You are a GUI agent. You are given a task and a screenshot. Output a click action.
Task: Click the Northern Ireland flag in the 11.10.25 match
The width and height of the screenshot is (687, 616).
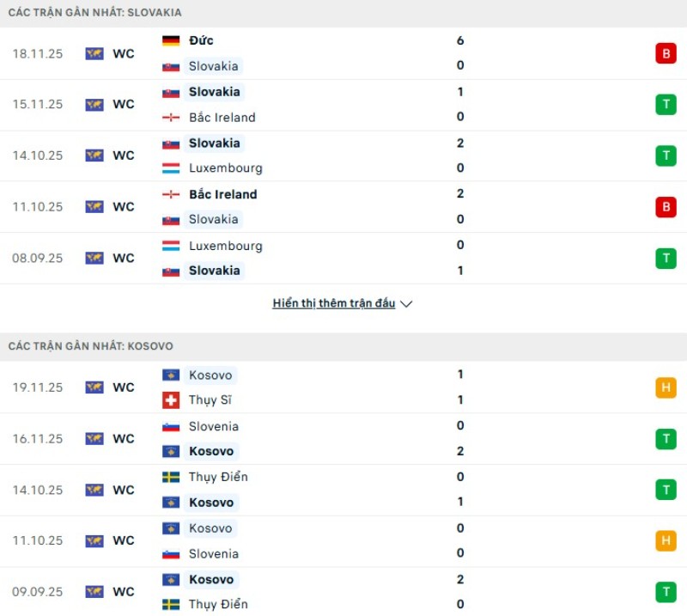click(171, 194)
